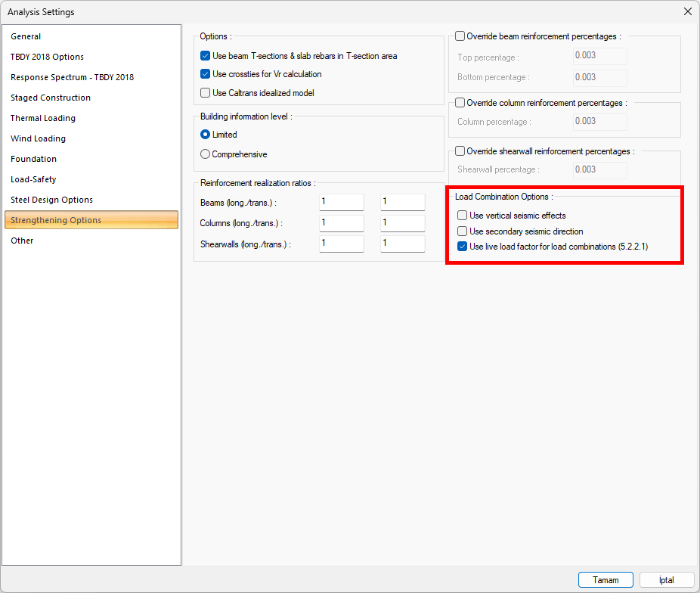Open Steel Design Options page
The height and width of the screenshot is (593, 700).
pyautogui.click(x=51, y=200)
